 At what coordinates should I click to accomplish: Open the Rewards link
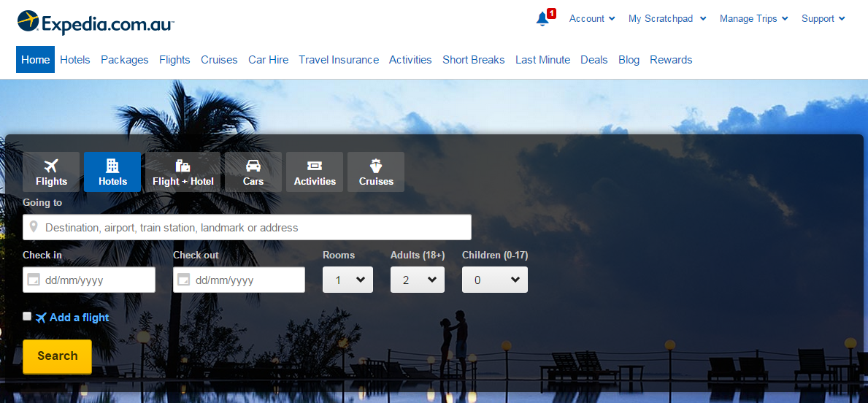point(671,60)
